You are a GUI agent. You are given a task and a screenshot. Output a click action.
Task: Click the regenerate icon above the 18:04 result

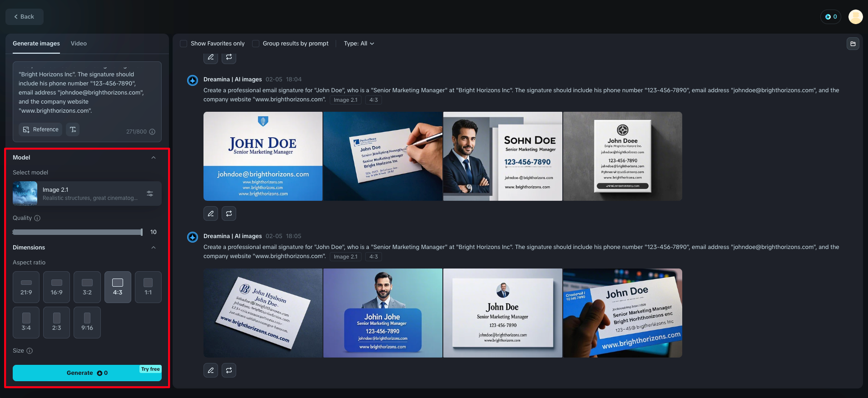229,57
